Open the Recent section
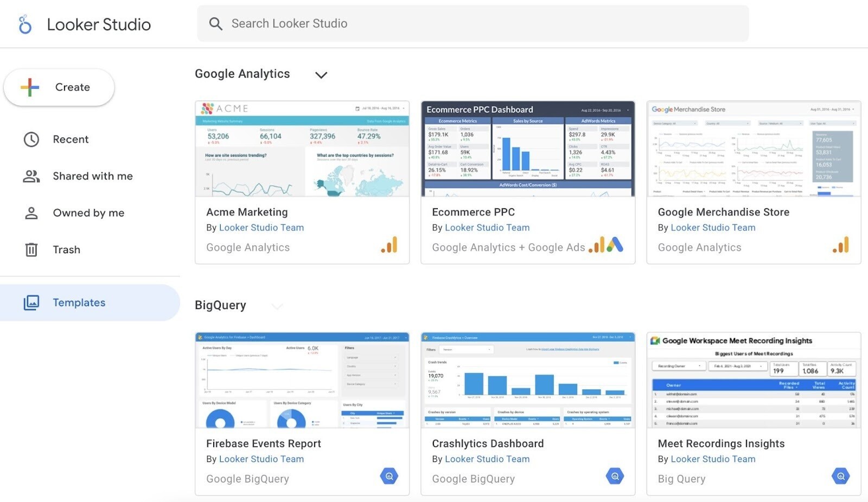Screen dimensions: 868x502 [x=71, y=139]
